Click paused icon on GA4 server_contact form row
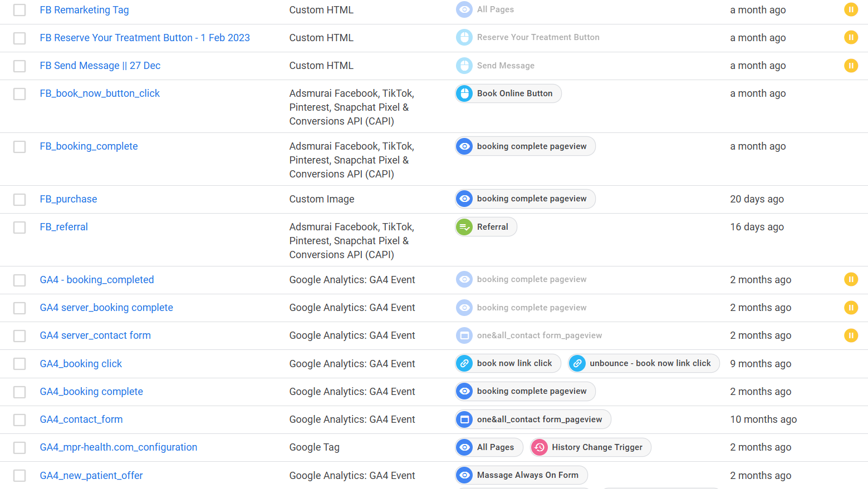This screenshot has width=868, height=489. click(851, 335)
